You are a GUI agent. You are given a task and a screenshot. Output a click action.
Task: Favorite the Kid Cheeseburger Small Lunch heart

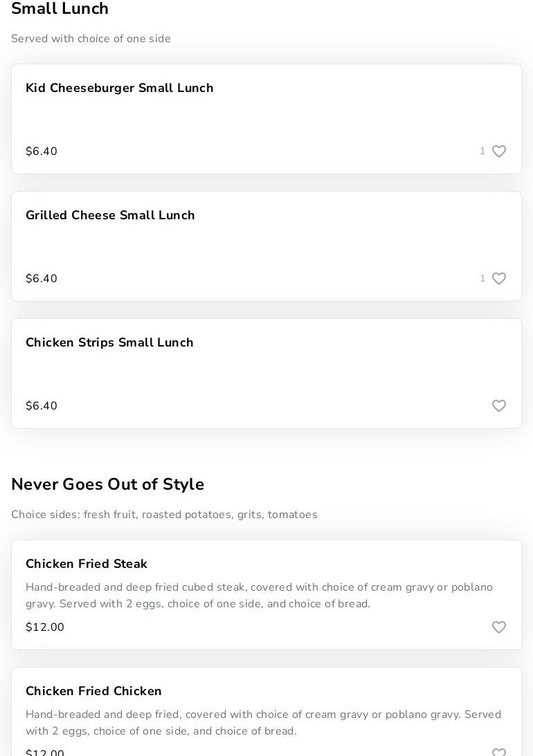tap(498, 151)
